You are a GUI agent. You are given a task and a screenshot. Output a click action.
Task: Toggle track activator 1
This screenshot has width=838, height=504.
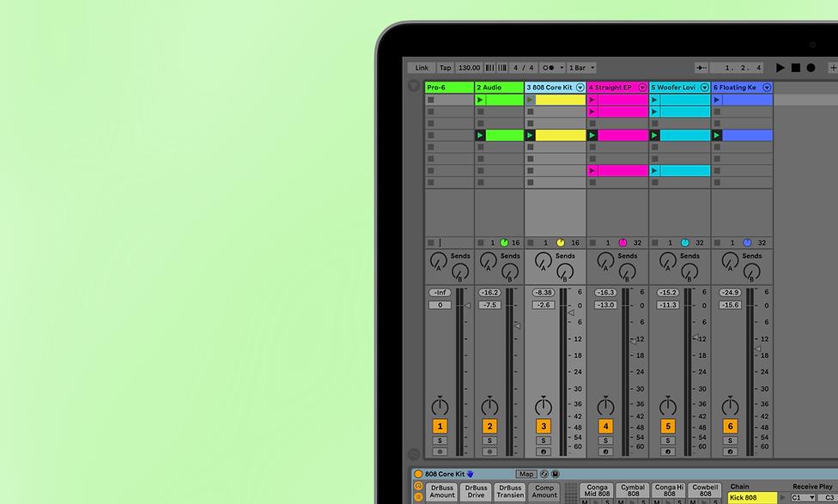[440, 426]
